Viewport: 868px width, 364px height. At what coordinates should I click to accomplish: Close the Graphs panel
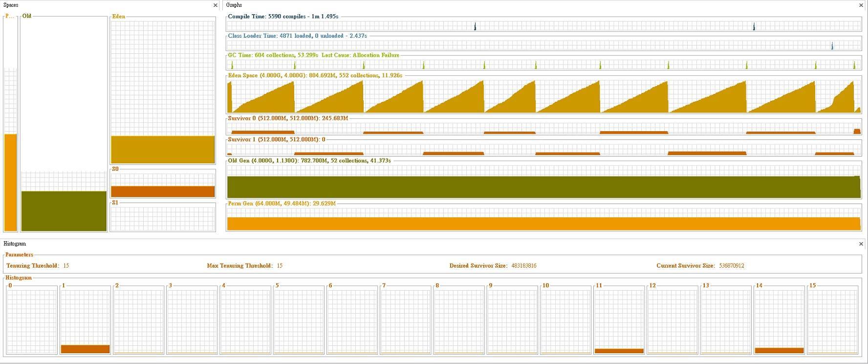coord(861,5)
